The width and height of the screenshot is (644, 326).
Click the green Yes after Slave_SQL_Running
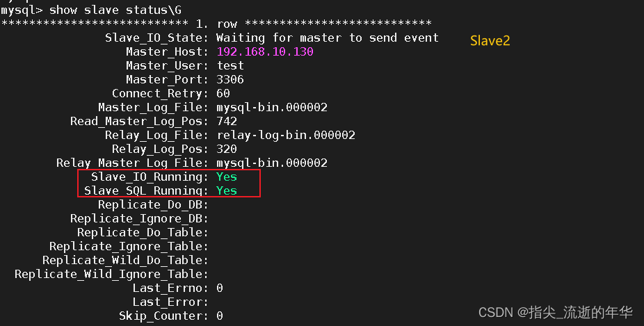[227, 191]
